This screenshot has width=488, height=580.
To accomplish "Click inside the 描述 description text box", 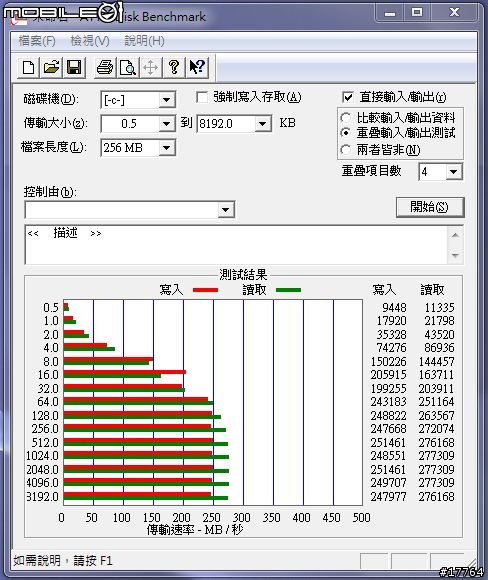I will [x=236, y=245].
